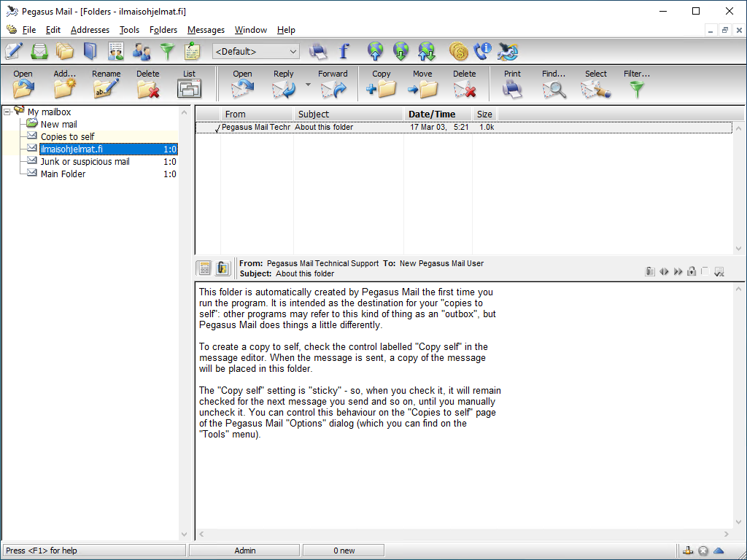Click Add... to create a new folder
Screen dimensions: 747x560
pyautogui.click(x=65, y=84)
